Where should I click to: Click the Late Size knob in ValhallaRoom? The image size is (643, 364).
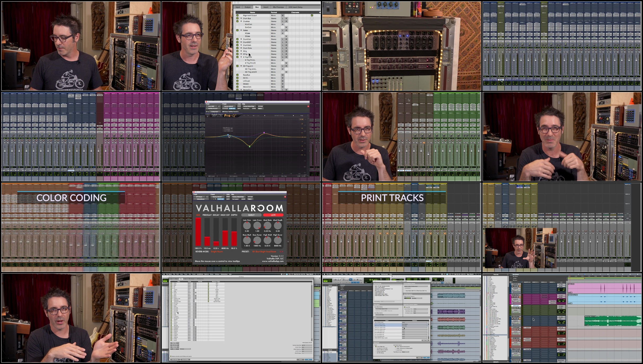[x=247, y=226]
